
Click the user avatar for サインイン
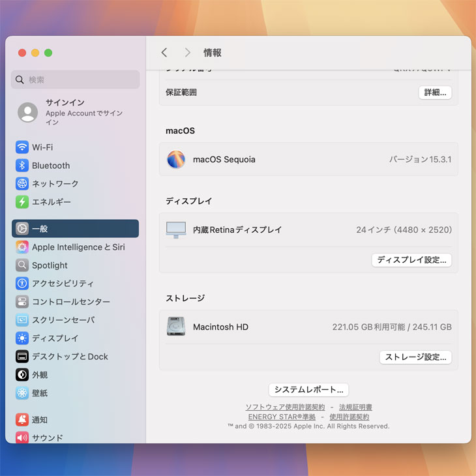point(27,112)
